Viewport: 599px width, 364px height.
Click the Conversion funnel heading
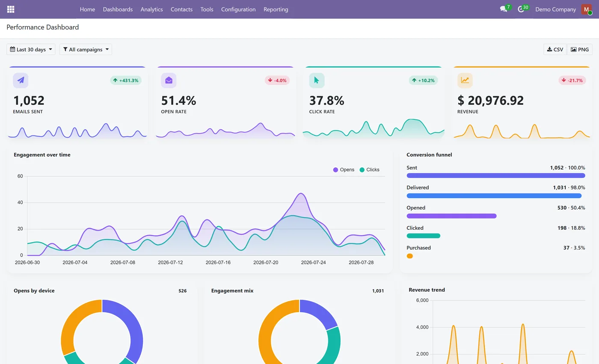point(429,155)
